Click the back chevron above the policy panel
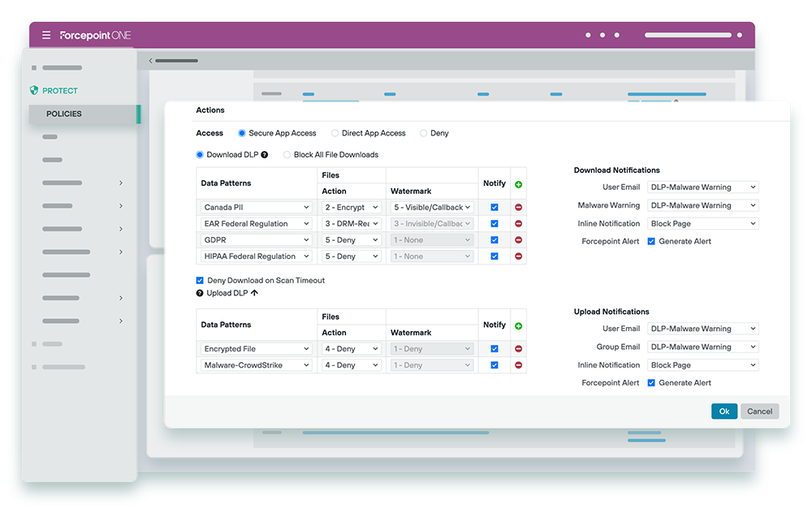The width and height of the screenshot is (812, 517). (150, 61)
